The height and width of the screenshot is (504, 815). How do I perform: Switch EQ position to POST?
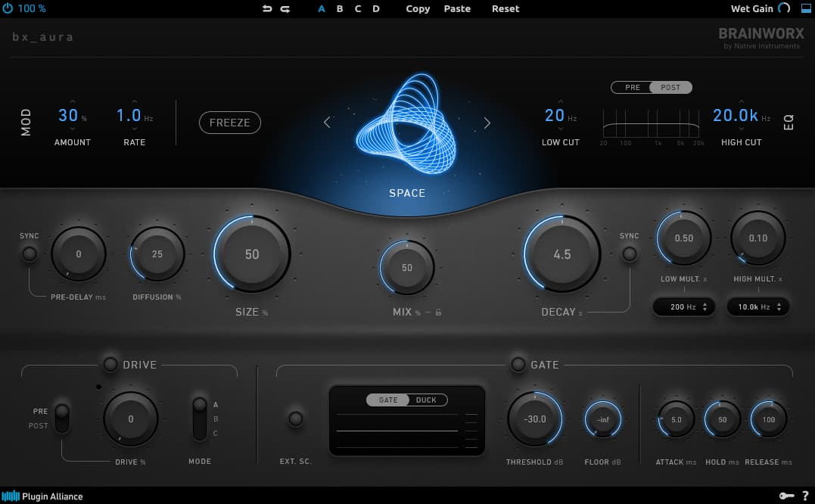coord(670,87)
